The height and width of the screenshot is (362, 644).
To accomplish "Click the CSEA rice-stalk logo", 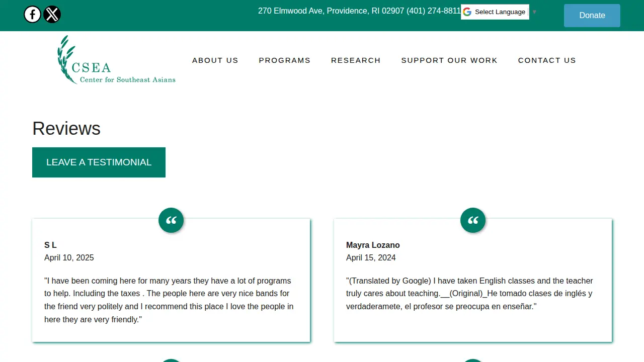I will pos(116,60).
